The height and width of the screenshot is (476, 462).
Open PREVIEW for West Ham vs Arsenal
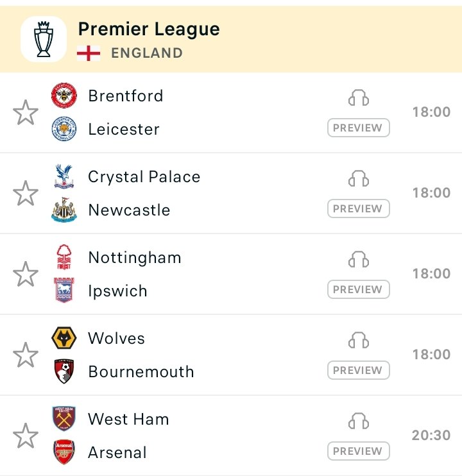(359, 451)
